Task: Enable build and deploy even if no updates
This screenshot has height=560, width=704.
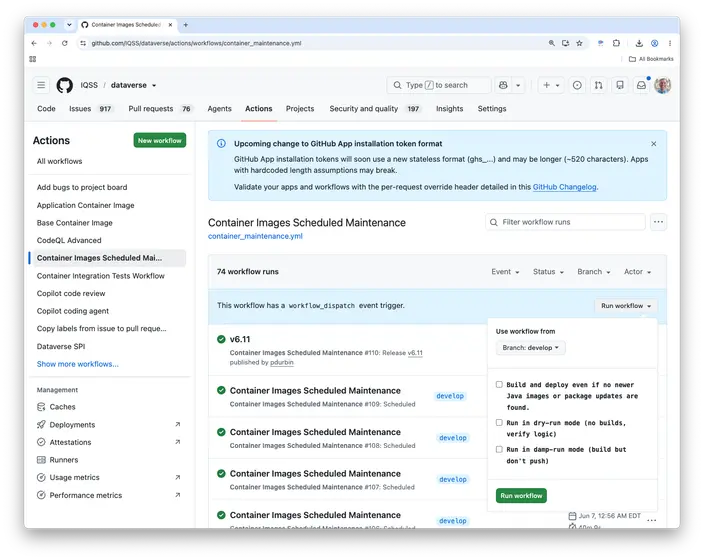Action: (x=499, y=384)
